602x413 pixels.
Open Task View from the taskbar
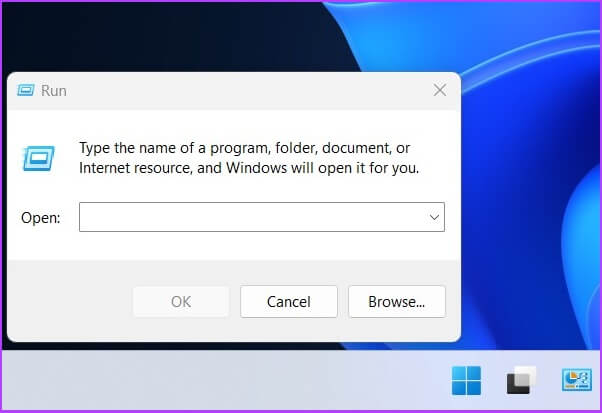521,380
